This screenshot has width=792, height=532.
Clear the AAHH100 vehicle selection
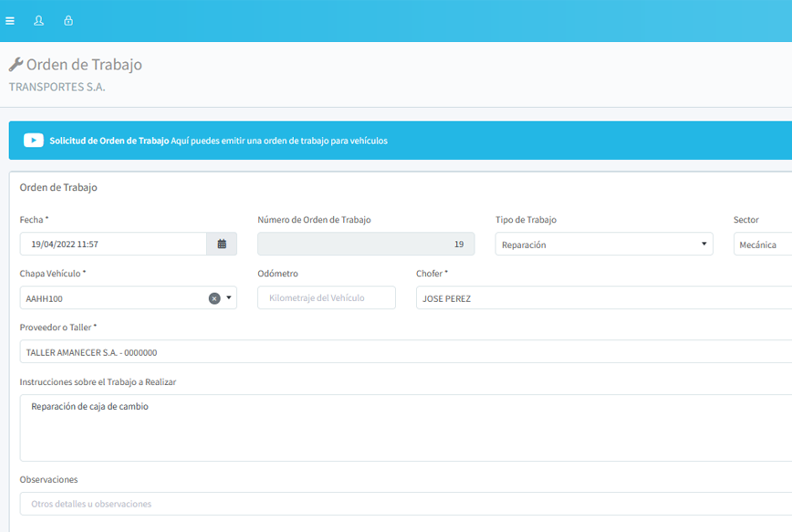point(214,298)
